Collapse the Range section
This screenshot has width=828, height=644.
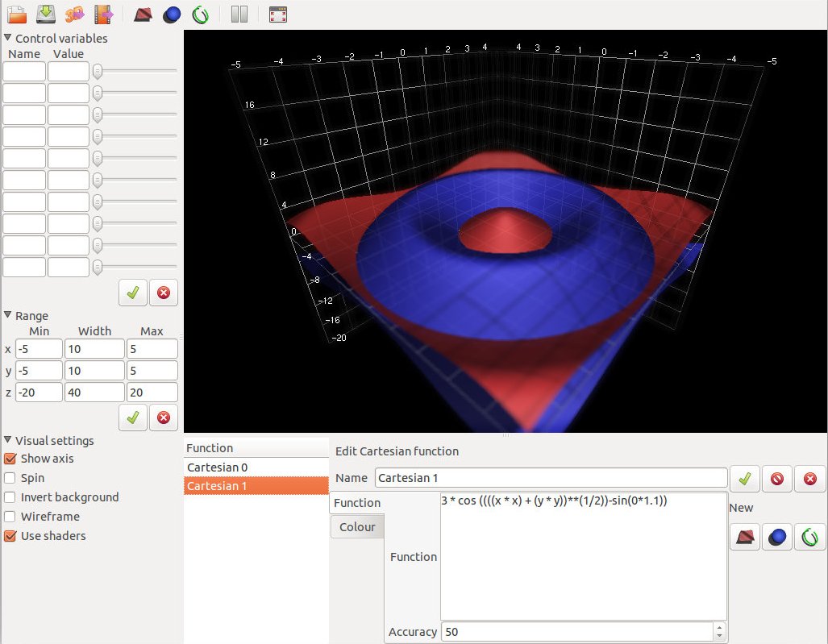click(x=8, y=315)
